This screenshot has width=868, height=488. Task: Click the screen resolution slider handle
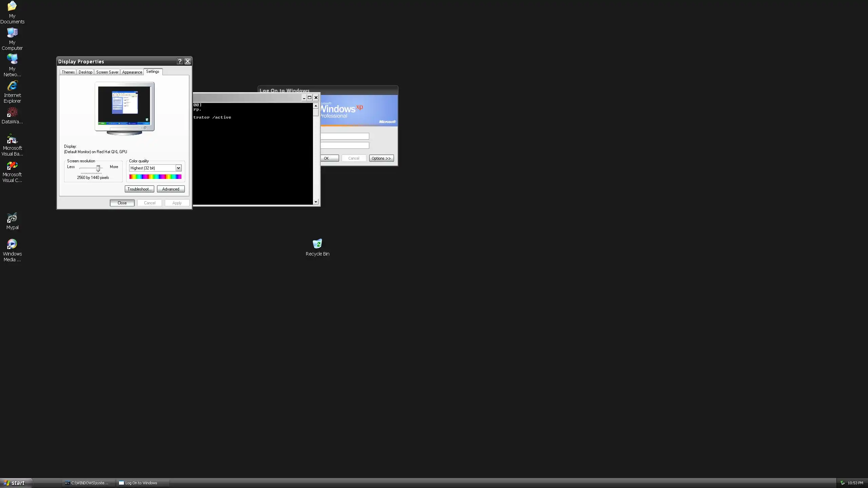(98, 168)
